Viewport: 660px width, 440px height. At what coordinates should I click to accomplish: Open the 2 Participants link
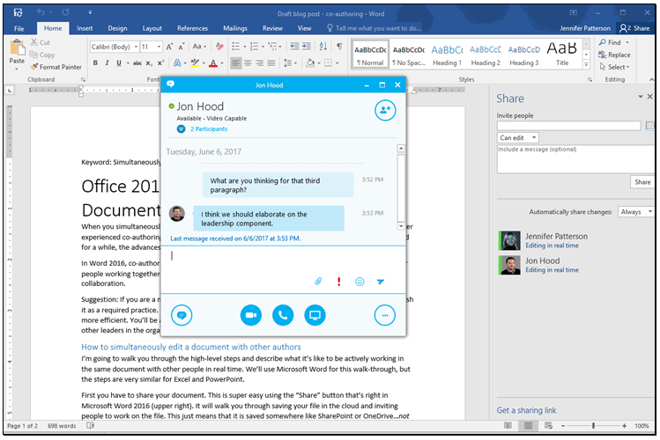209,129
